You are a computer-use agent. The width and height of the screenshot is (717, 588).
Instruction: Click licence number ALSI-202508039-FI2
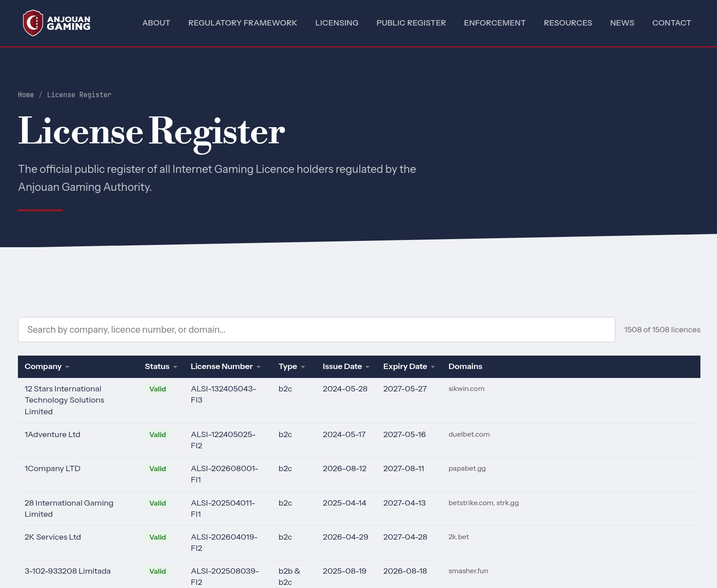[x=225, y=577]
